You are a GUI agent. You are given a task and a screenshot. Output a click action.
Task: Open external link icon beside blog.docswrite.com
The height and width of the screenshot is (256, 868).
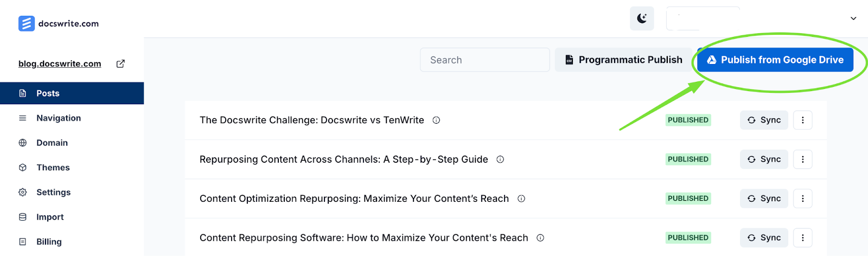(120, 63)
